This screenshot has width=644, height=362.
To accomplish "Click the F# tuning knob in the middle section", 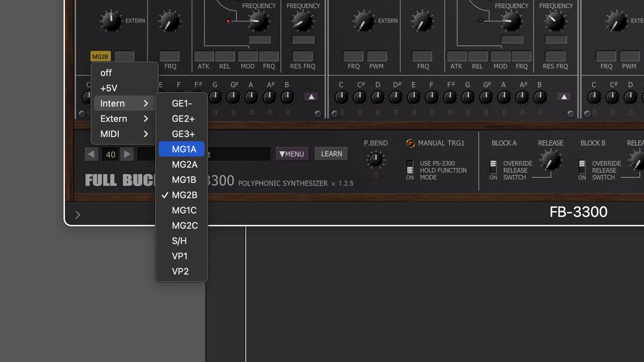I will (x=450, y=98).
